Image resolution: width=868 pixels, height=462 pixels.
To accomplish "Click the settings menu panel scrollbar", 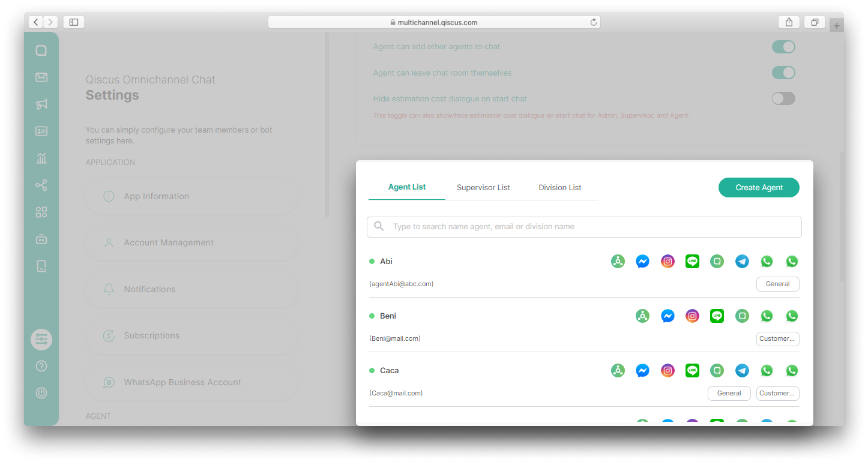I will tap(327, 125).
